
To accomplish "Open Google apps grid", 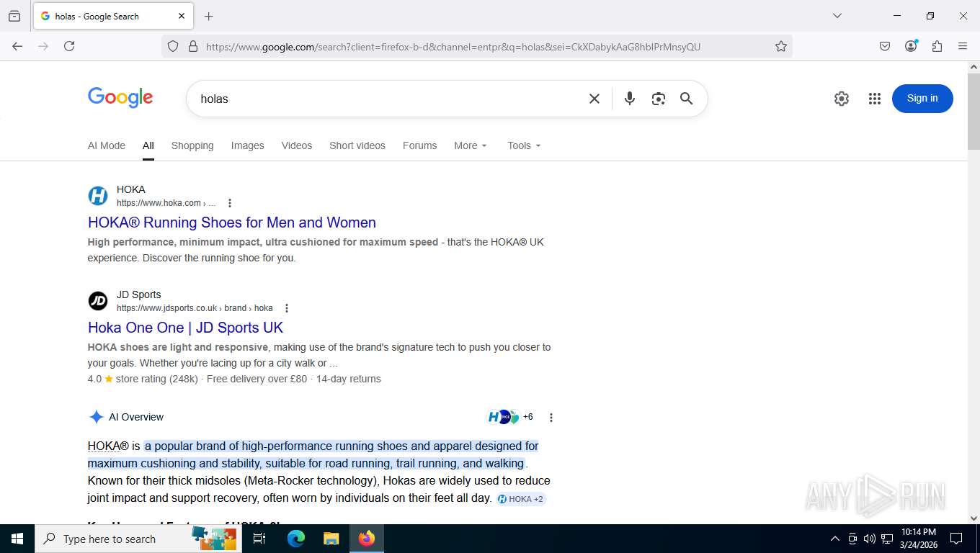I will tap(875, 99).
